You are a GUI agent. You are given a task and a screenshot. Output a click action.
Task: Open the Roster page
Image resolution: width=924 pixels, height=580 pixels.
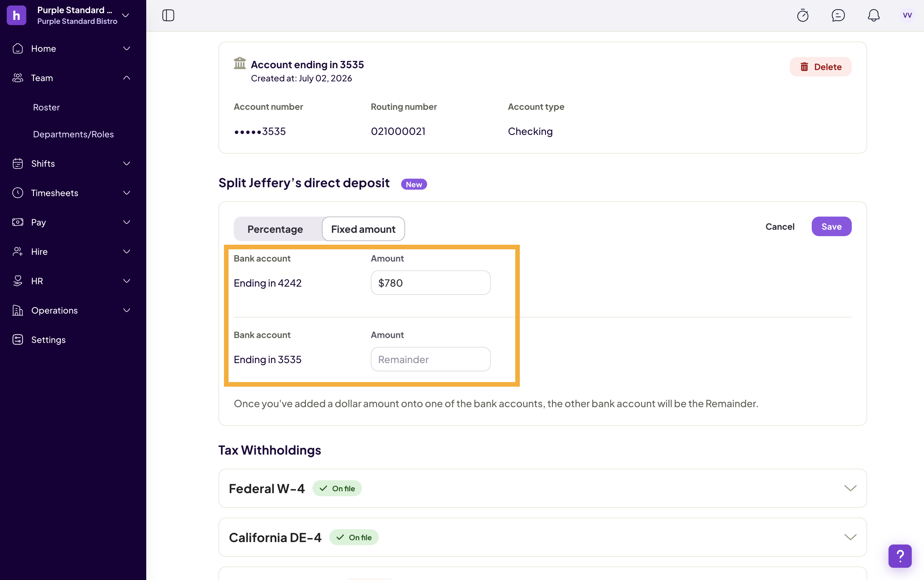coord(47,107)
